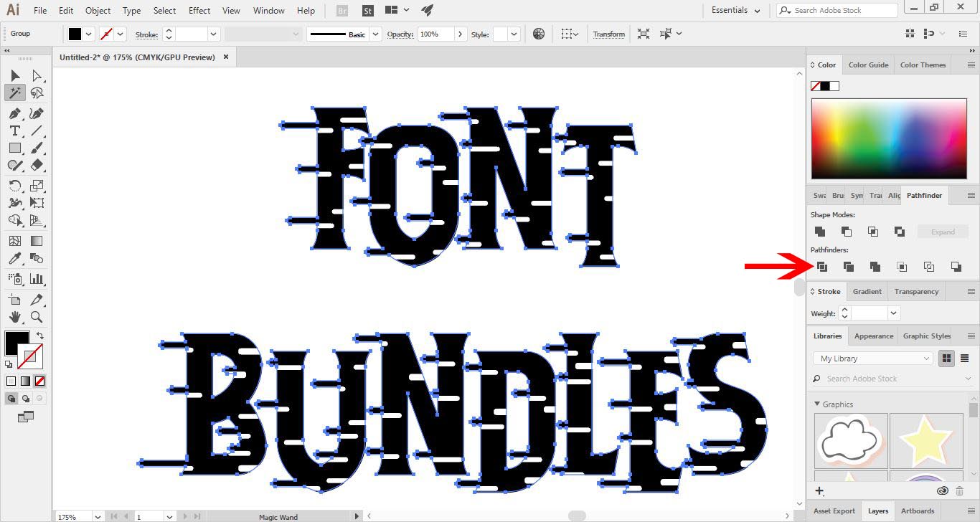Collapse the Graphics section in Libraries

(x=817, y=404)
